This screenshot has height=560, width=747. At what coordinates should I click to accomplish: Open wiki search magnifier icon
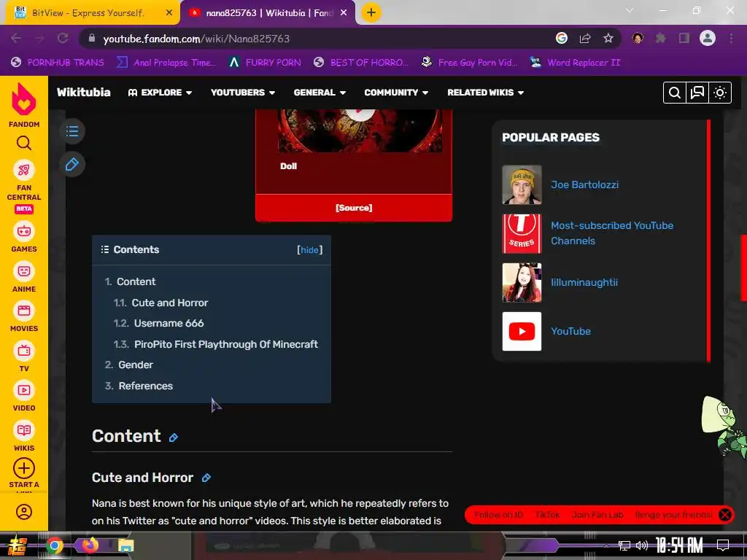coord(675,93)
